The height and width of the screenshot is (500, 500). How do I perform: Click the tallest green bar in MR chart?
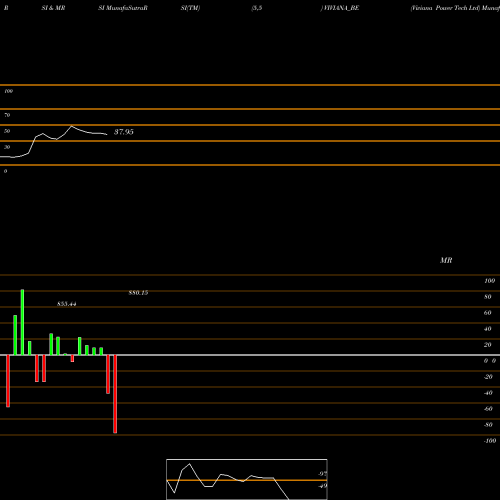click(22, 322)
